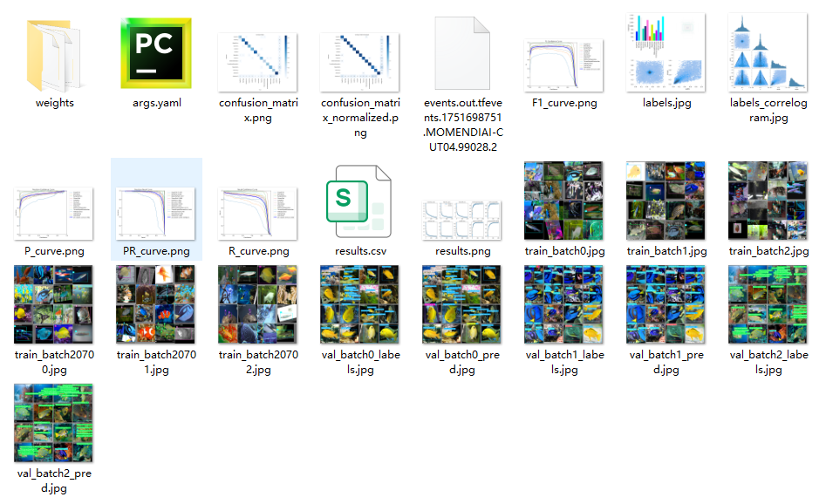819x504 pixels.
Task: Select the args.yaml PyCharm file icon
Action: tap(156, 53)
